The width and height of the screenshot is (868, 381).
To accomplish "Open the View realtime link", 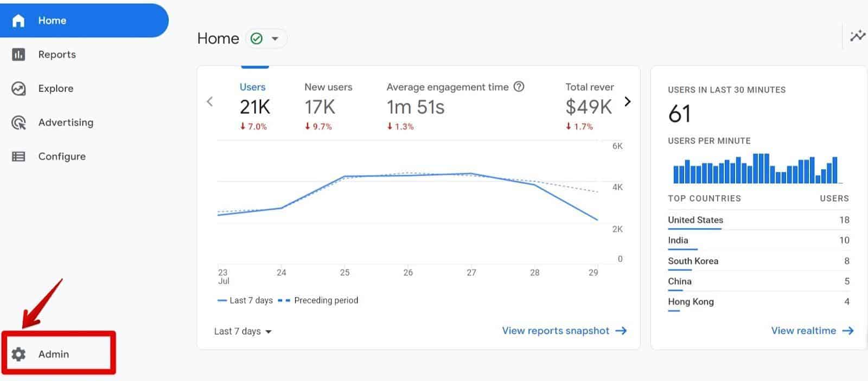I will [x=812, y=331].
